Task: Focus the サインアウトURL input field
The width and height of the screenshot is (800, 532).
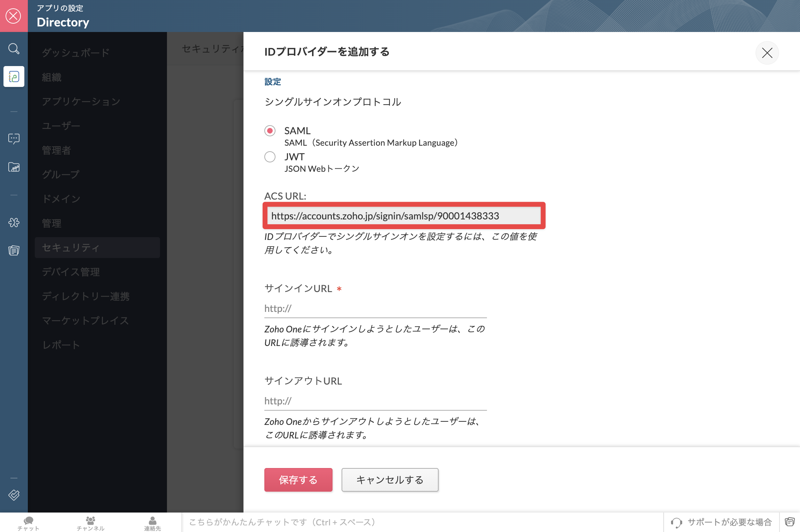Action: pos(375,401)
